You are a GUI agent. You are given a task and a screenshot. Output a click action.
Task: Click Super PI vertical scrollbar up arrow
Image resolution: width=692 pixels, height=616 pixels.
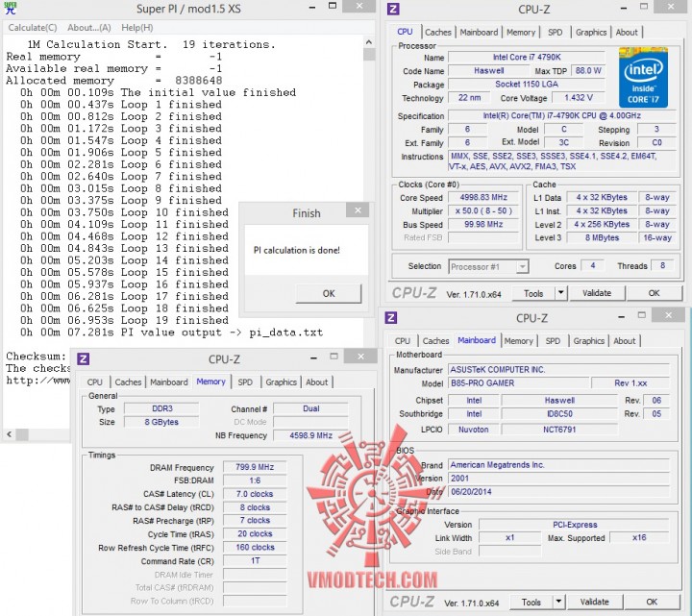tap(369, 42)
